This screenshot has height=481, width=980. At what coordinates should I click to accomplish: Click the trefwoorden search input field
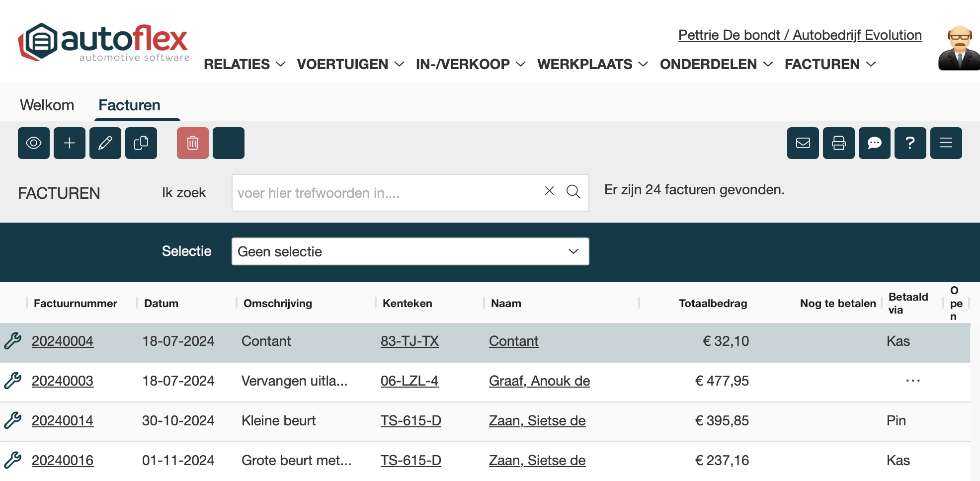tap(388, 193)
